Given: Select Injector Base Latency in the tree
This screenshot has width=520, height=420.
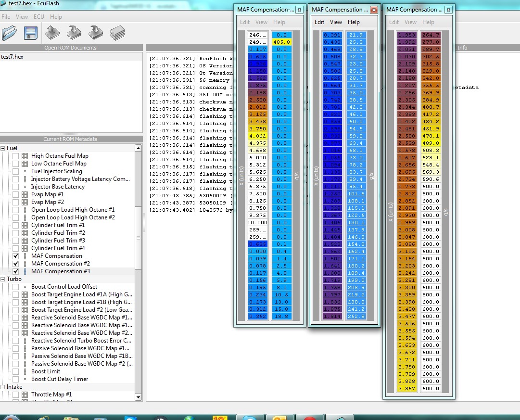Looking at the screenshot, I should coord(58,187).
